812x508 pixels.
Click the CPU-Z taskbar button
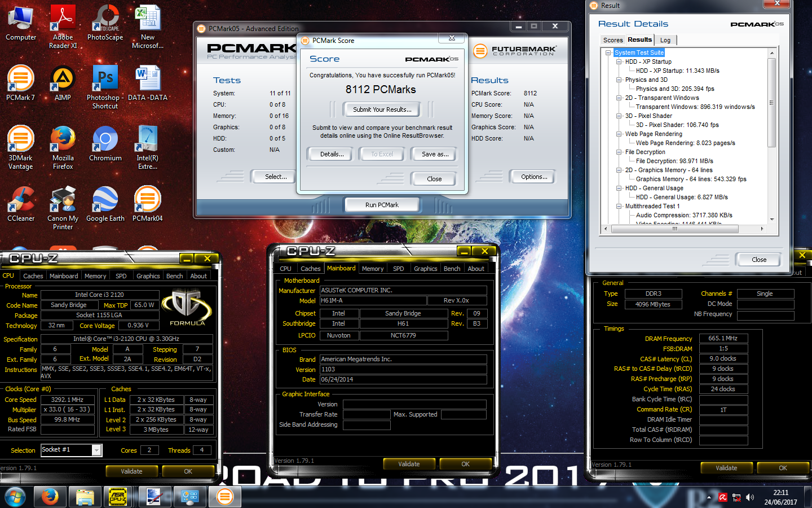pos(117,497)
